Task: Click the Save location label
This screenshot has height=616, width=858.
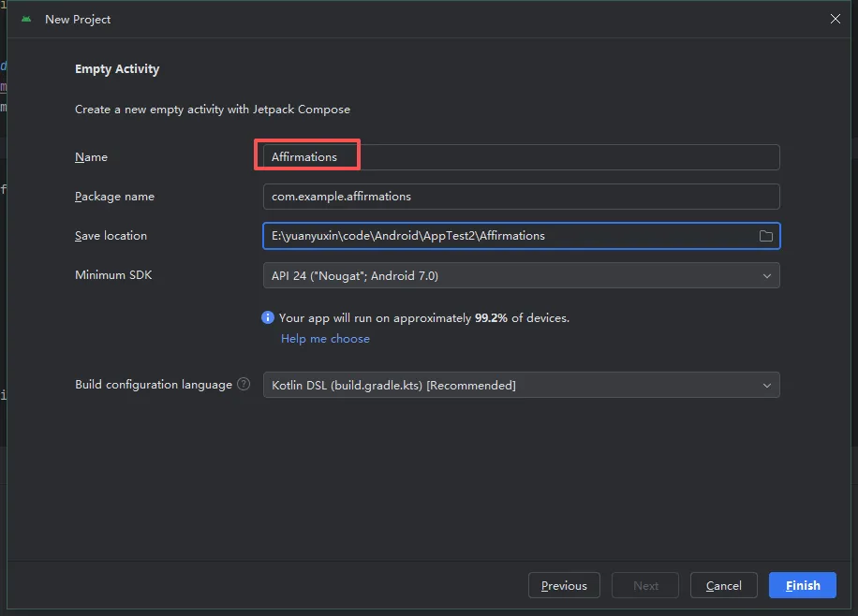Action: point(111,236)
